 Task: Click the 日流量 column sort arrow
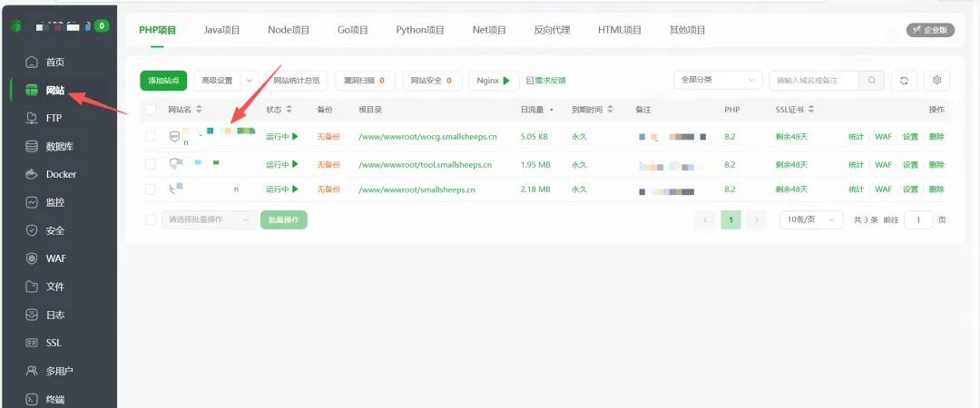(x=551, y=110)
